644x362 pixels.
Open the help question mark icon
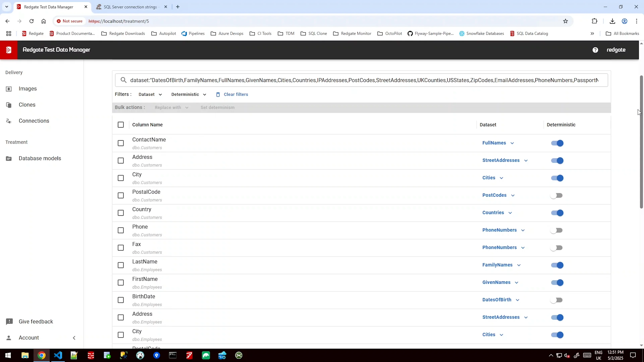tap(595, 50)
